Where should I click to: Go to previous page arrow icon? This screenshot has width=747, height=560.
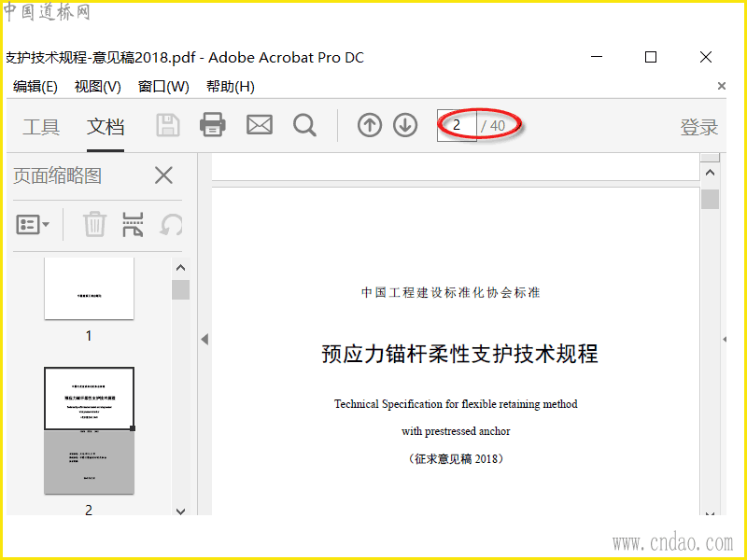(370, 125)
